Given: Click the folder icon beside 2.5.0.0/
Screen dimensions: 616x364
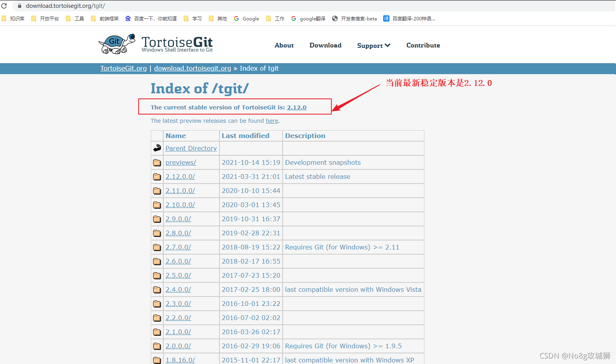Looking at the screenshot, I should [x=157, y=275].
